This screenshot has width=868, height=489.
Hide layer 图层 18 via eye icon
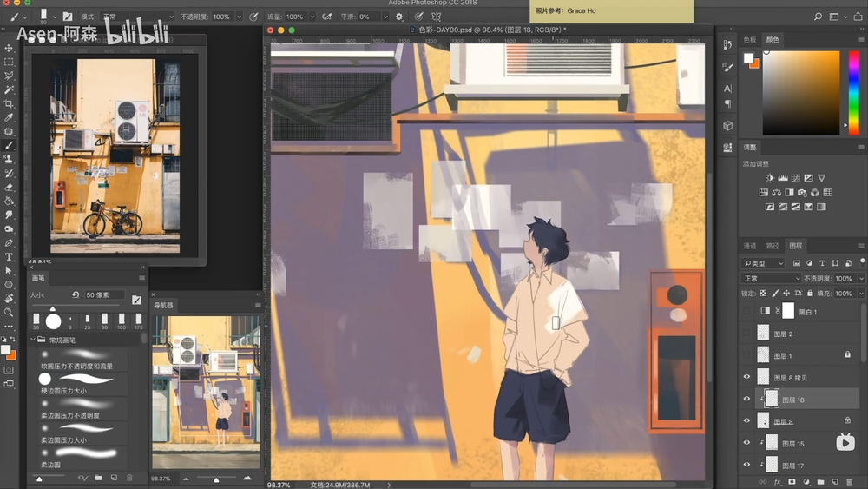click(746, 400)
